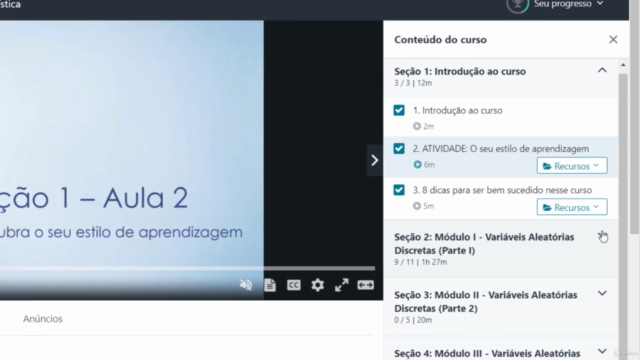The width and height of the screenshot is (640, 360).
Task: Click Seção 2: Módulo I title
Action: [x=484, y=244]
